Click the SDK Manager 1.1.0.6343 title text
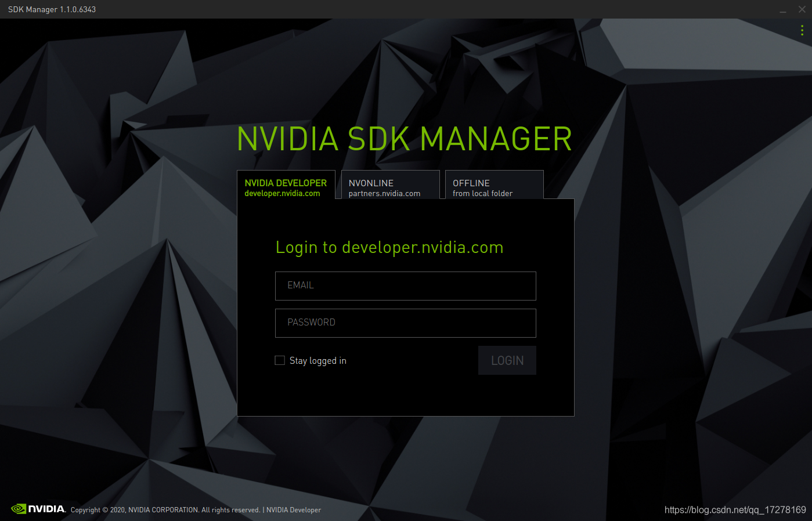 coord(52,9)
